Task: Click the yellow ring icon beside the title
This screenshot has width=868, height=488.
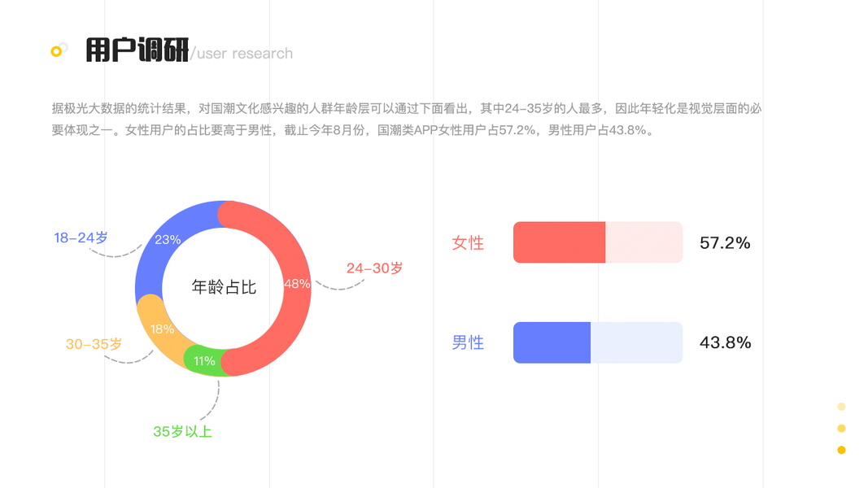Action: coord(57,51)
